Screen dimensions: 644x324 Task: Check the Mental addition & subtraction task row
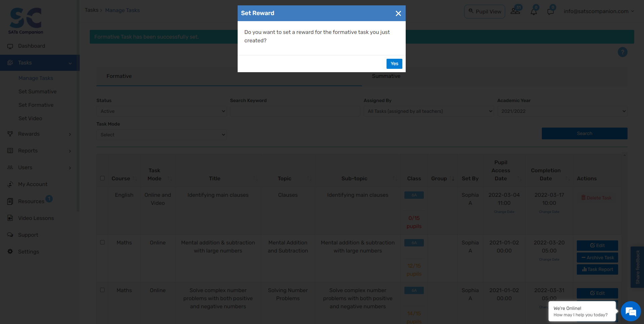click(103, 242)
